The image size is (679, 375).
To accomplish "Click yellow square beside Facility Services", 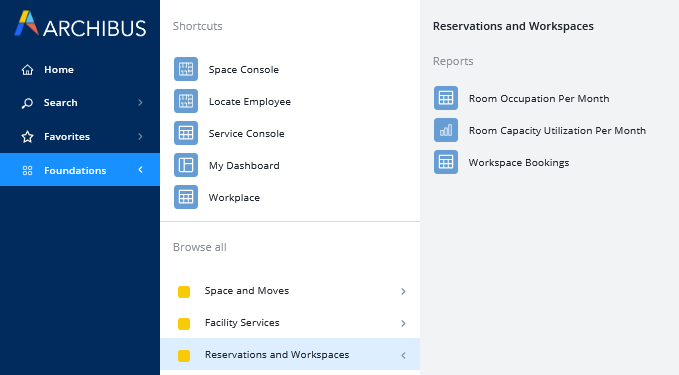I will pos(184,323).
